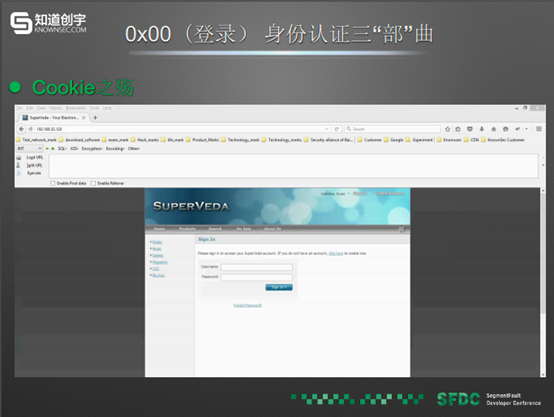Open the Magazine category link
This screenshot has width=554, height=417.
tap(160, 262)
